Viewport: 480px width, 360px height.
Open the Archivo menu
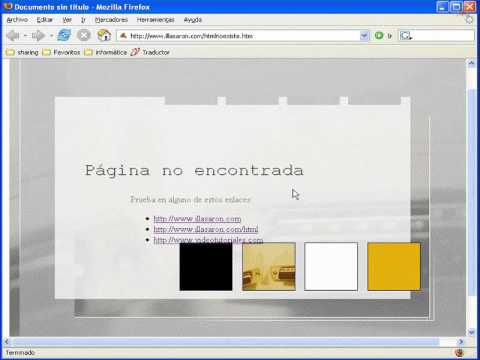tap(17, 20)
